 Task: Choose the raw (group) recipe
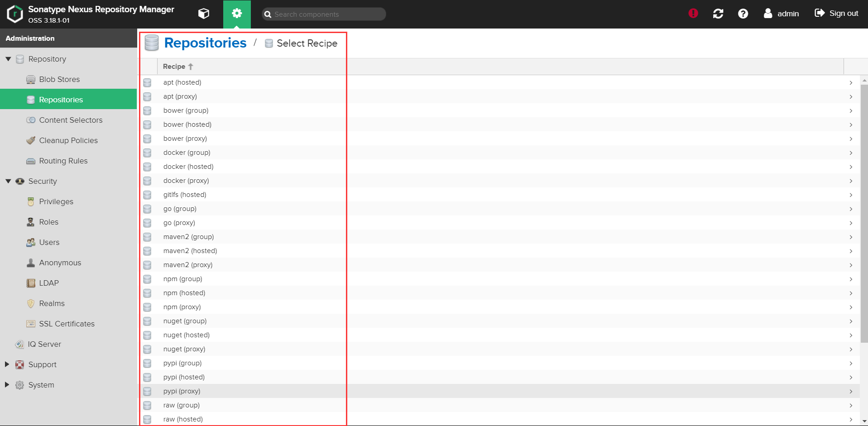click(499, 405)
